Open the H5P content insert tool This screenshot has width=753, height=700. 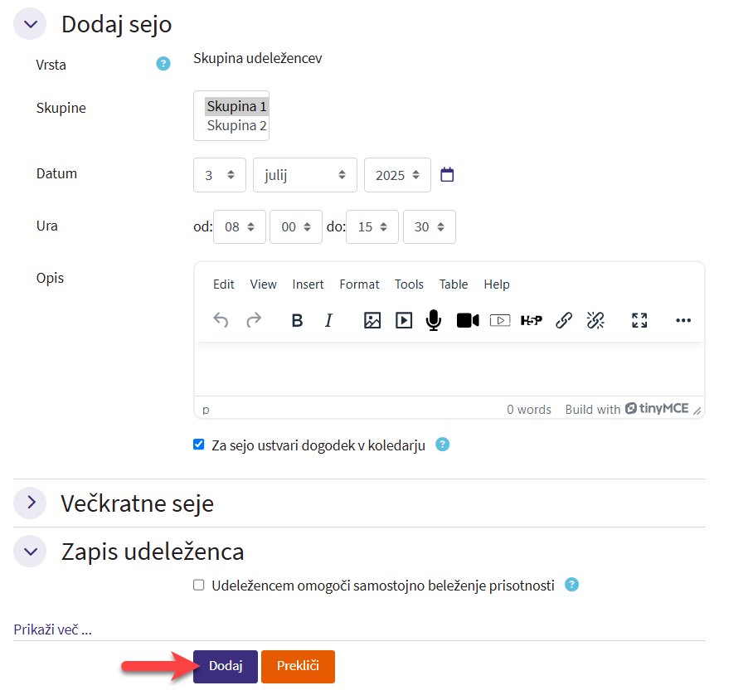pos(531,321)
